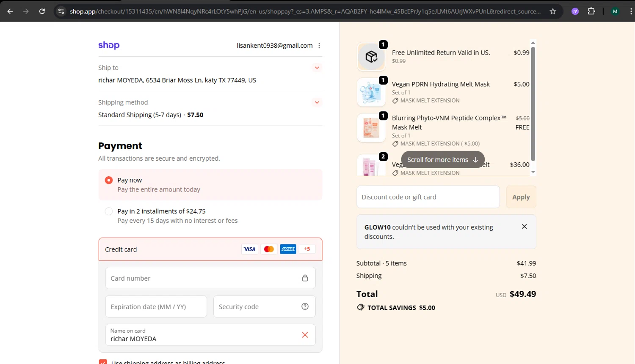Open the Extensions puzzle icon
The image size is (635, 364).
pos(591,11)
